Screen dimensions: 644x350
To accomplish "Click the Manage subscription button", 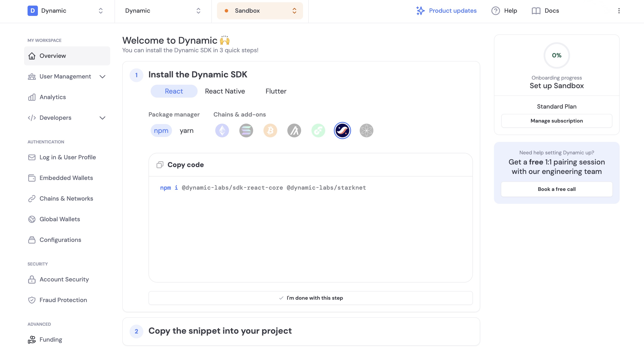I will click(x=556, y=121).
